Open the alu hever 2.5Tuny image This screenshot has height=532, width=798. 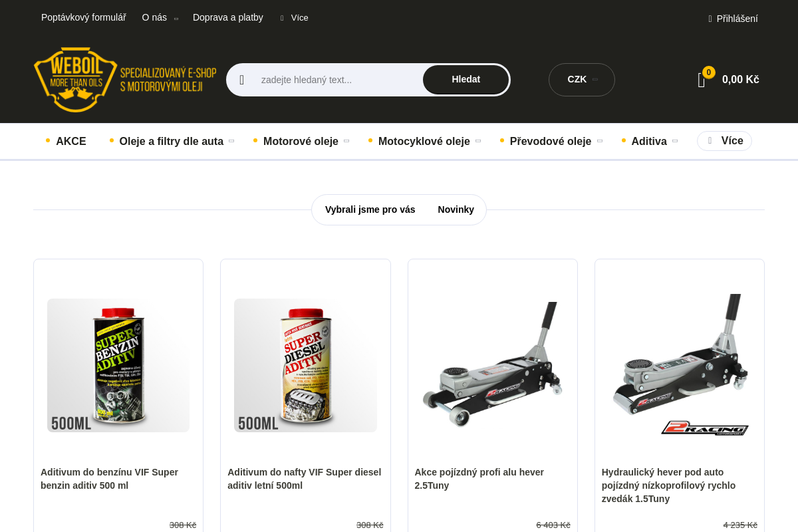493,365
